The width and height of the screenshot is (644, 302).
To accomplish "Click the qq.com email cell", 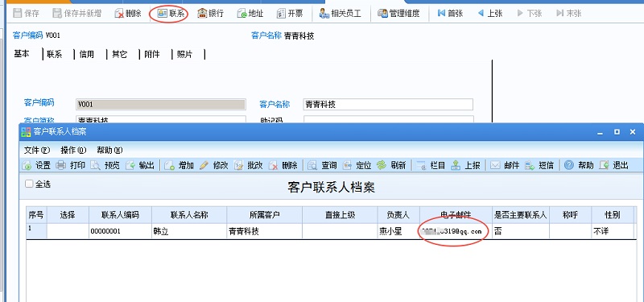I will pos(456,231).
